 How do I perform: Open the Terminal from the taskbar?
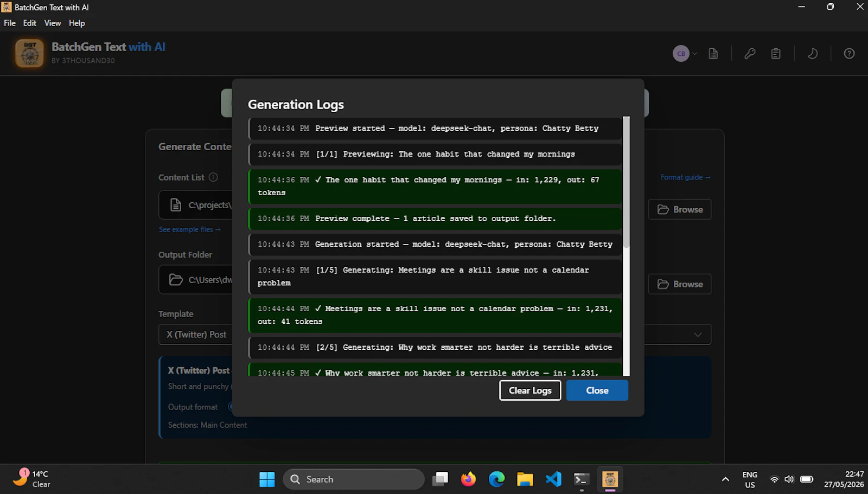[582, 479]
